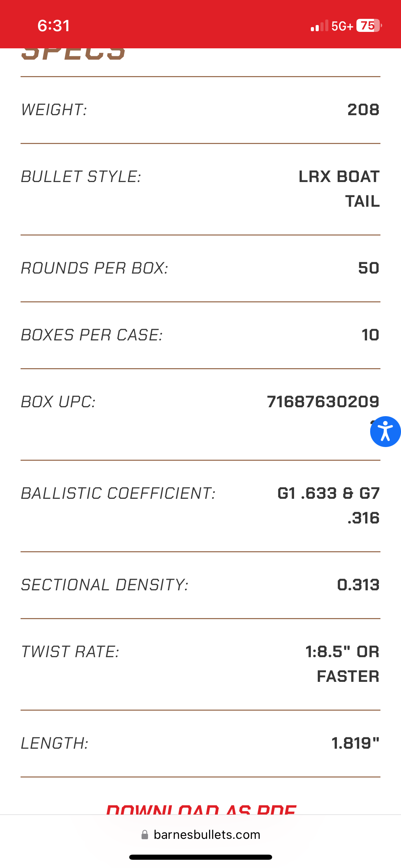Open the blue accessibility widget
This screenshot has height=868, width=401.
(385, 432)
